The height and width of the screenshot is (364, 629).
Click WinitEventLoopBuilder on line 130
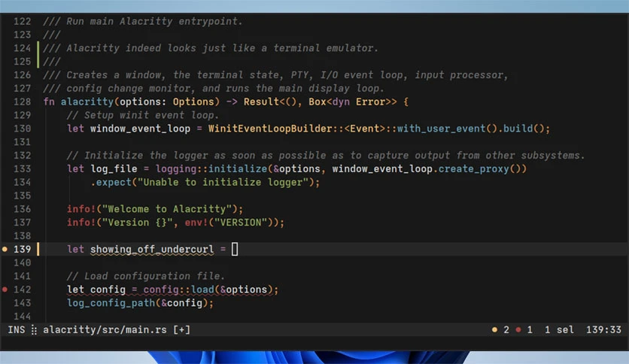(270, 129)
